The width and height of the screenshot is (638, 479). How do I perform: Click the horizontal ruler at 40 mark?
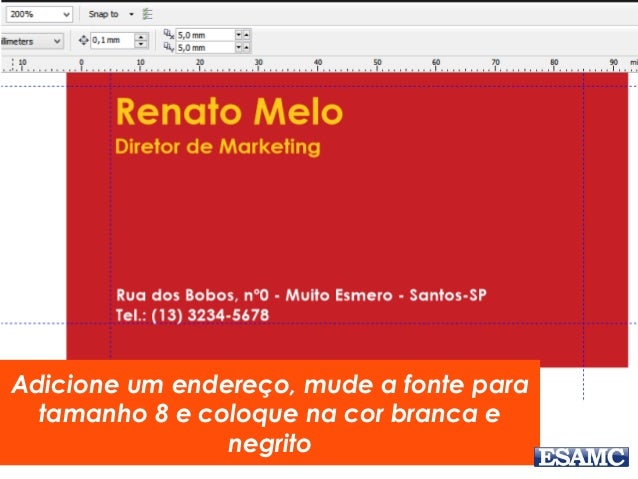point(318,64)
